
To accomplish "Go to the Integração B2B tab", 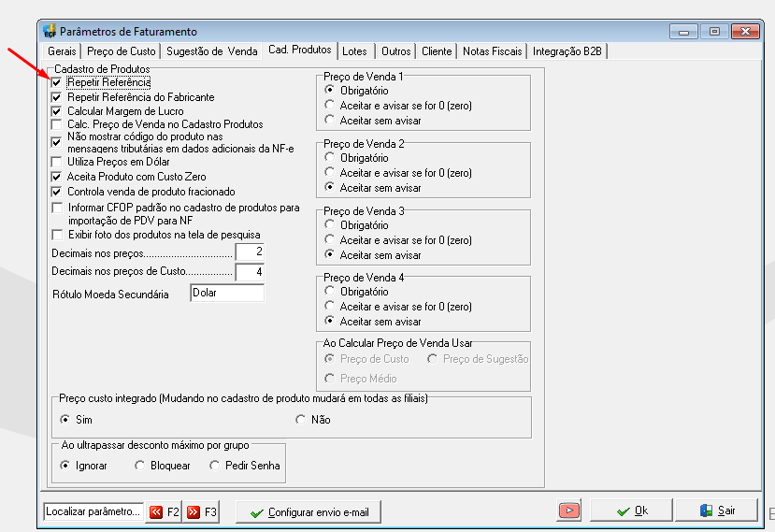I will 567,51.
